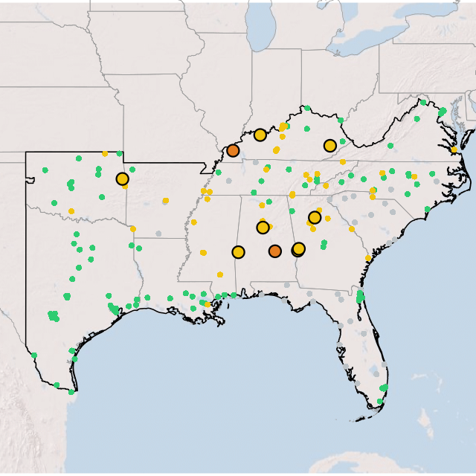Select the small yellow dot on Georgia's coast

(368, 258)
